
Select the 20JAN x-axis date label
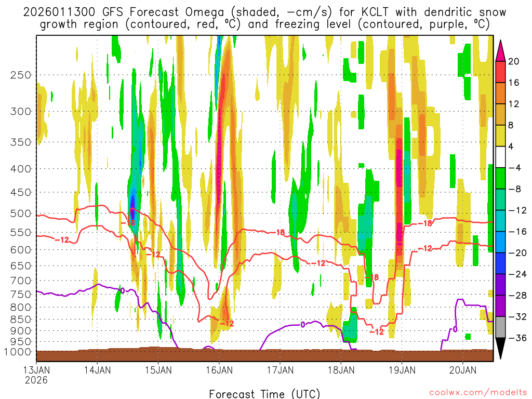(x=463, y=370)
